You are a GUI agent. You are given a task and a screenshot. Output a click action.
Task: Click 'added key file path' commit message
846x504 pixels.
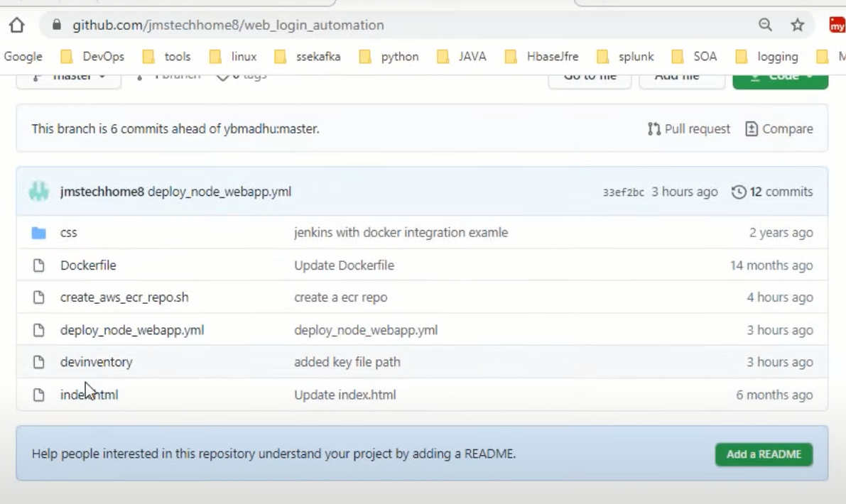[347, 362]
